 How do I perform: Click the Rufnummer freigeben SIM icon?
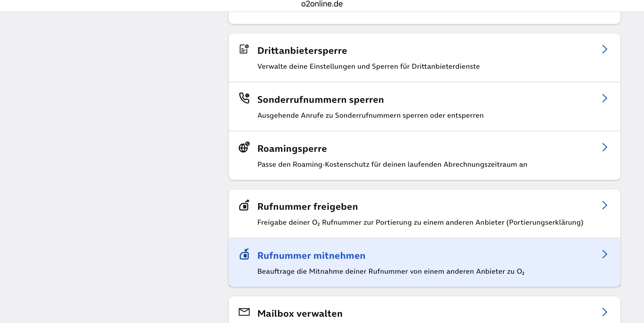(x=244, y=205)
